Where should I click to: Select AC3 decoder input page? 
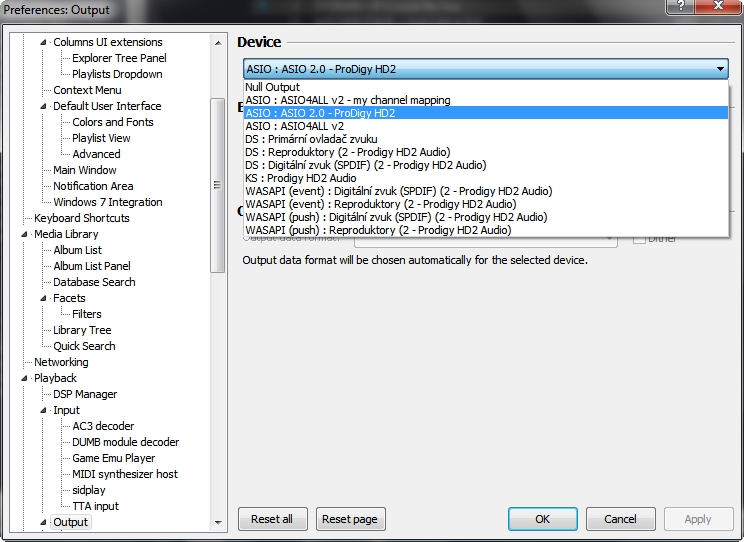103,427
